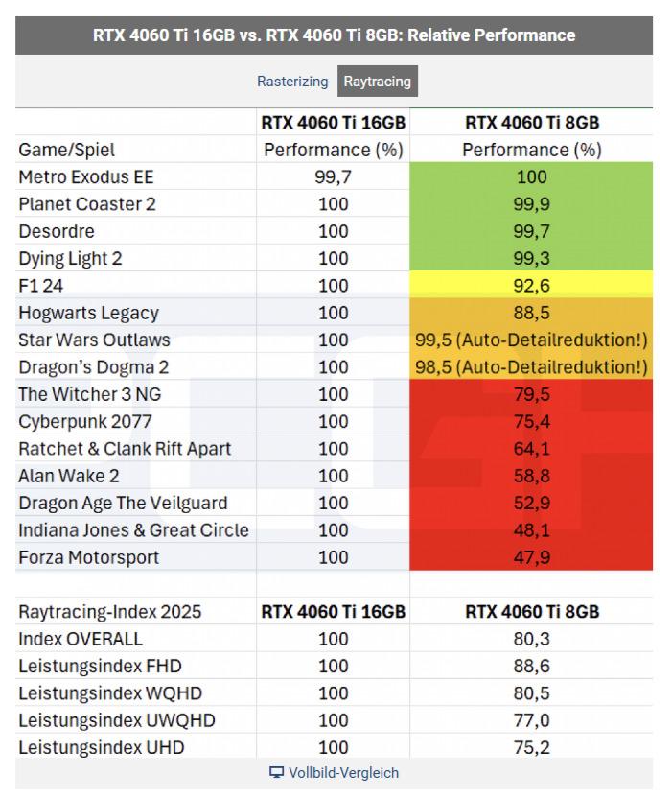Click the Metro Exodus EE row label
The width and height of the screenshot is (672, 798).
point(86,177)
